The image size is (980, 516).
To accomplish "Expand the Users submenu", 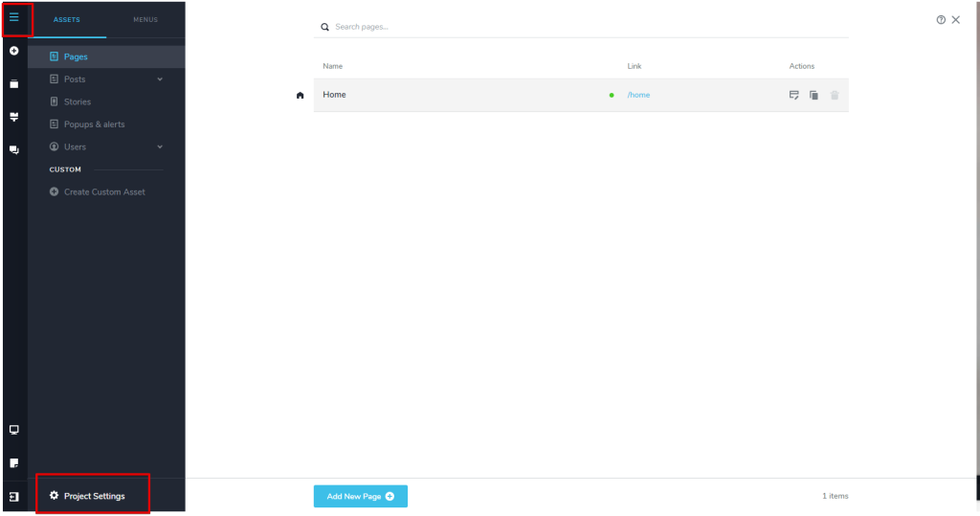I will tap(160, 146).
